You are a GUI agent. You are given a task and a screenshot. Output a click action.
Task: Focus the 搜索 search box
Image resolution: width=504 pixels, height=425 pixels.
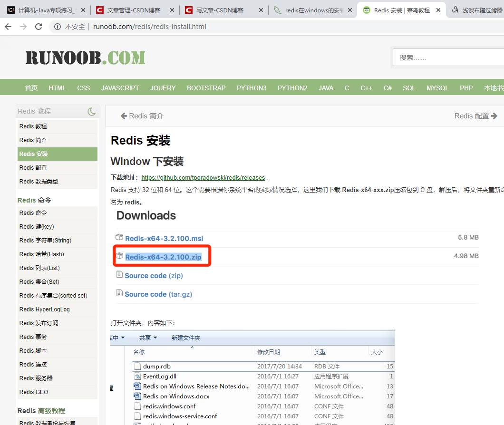tap(448, 58)
